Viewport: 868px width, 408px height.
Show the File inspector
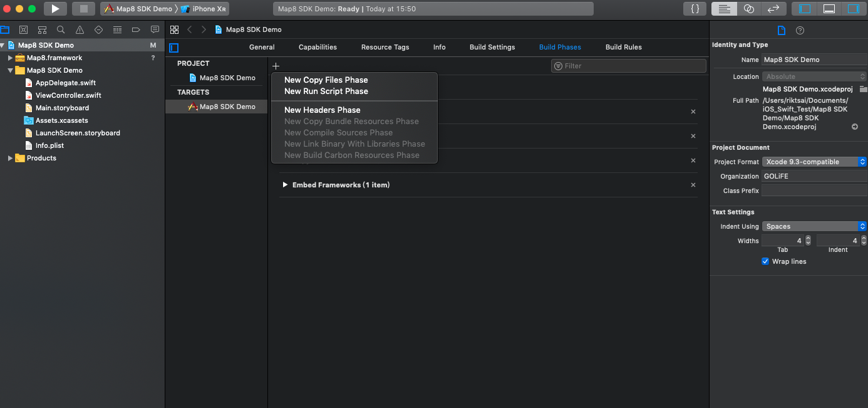click(781, 30)
